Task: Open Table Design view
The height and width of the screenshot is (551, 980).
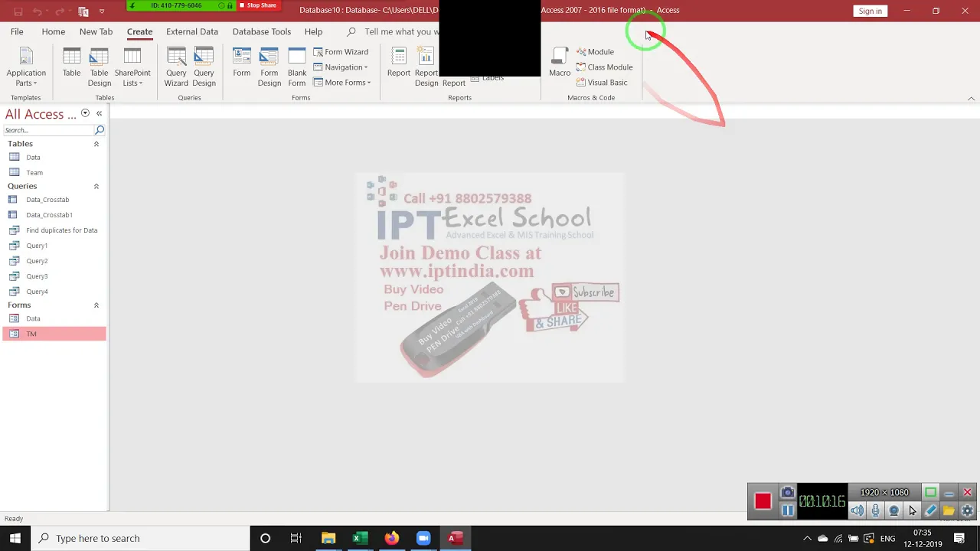Action: coord(99,67)
